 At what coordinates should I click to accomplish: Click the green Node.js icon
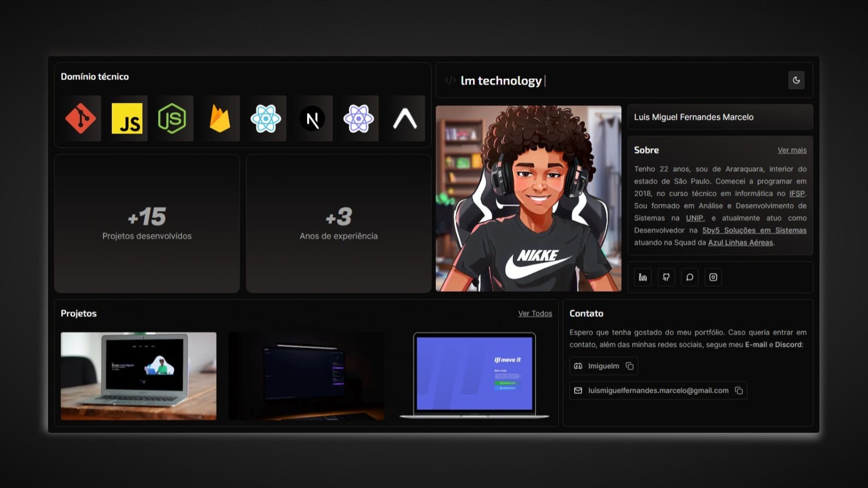(172, 118)
